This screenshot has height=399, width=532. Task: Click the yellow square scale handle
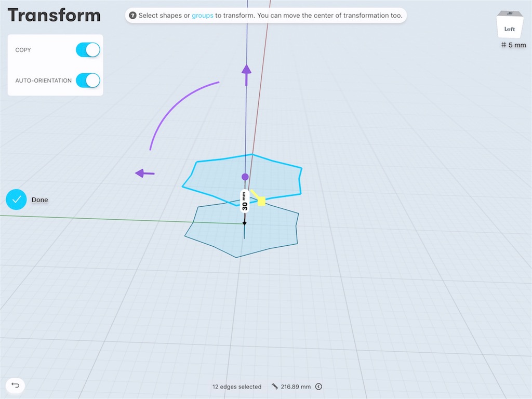point(261,202)
